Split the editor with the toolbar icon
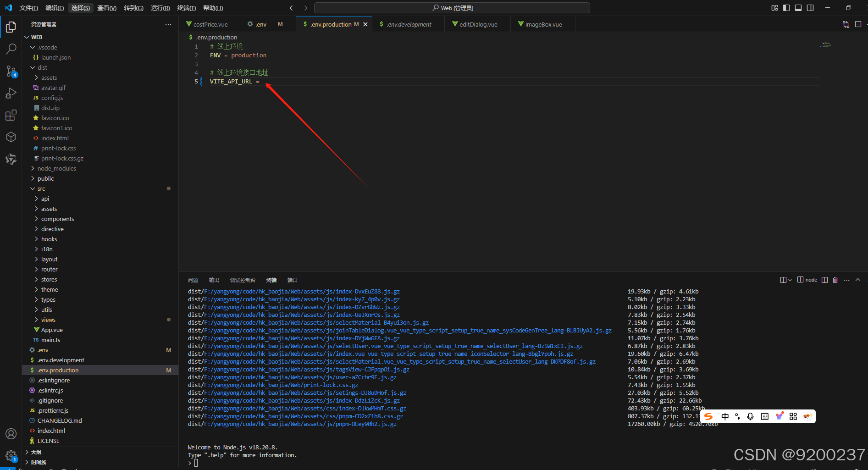Screen dimensions: 868x470 tap(858, 24)
